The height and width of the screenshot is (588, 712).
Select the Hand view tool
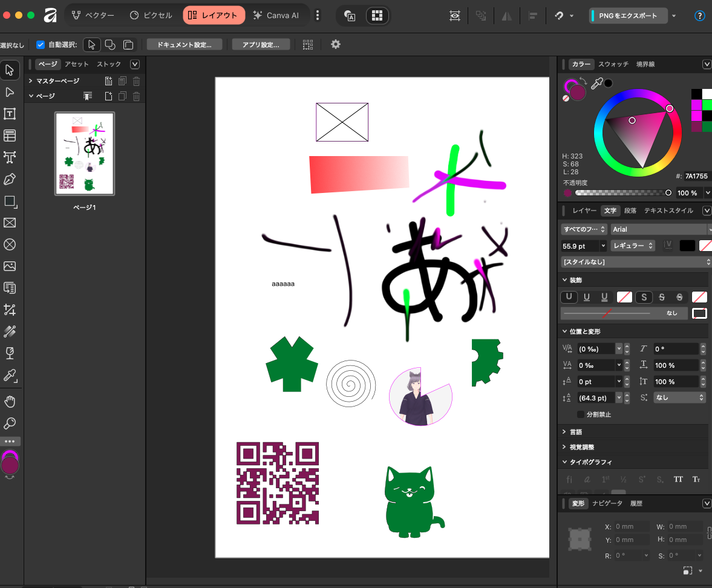[10, 402]
